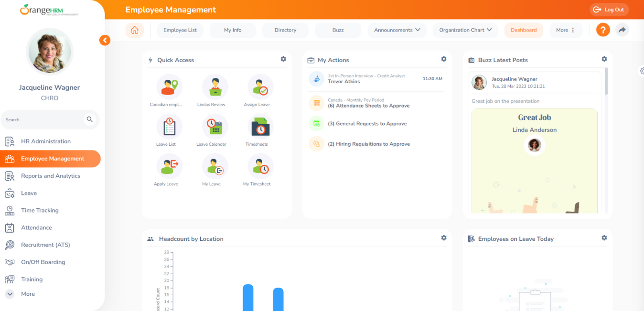The height and width of the screenshot is (311, 644).
Task: Open the Assign Leave quick access icon
Action: pyautogui.click(x=260, y=86)
